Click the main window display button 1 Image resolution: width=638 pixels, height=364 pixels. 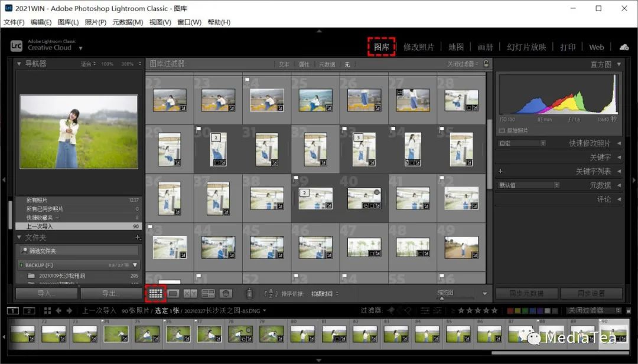point(13,311)
